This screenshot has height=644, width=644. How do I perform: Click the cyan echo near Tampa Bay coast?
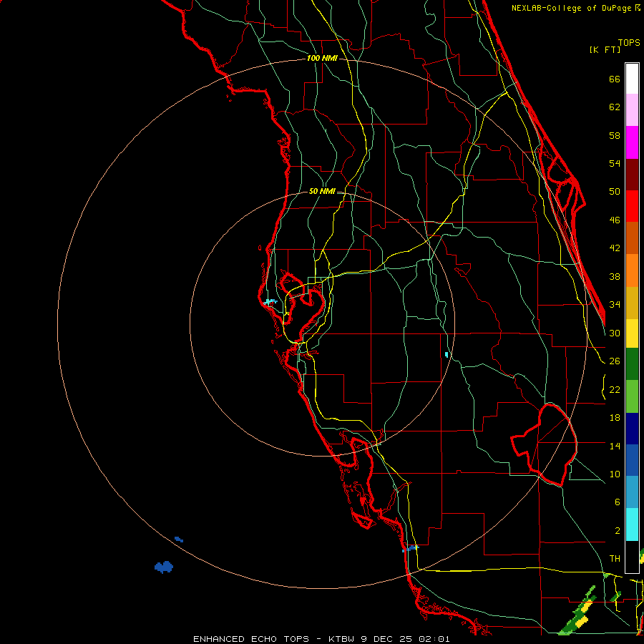(x=270, y=302)
